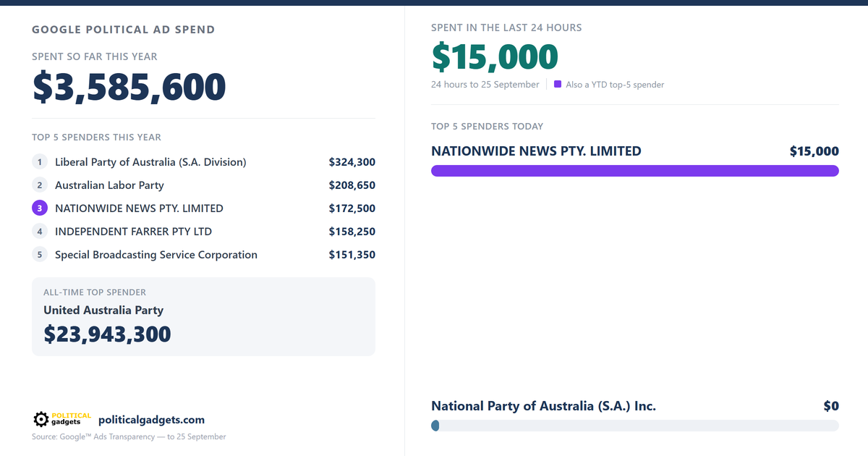Click the 'Source: Google Ads Transparency' footnote
Viewport: 868px width, 456px height.
129,436
